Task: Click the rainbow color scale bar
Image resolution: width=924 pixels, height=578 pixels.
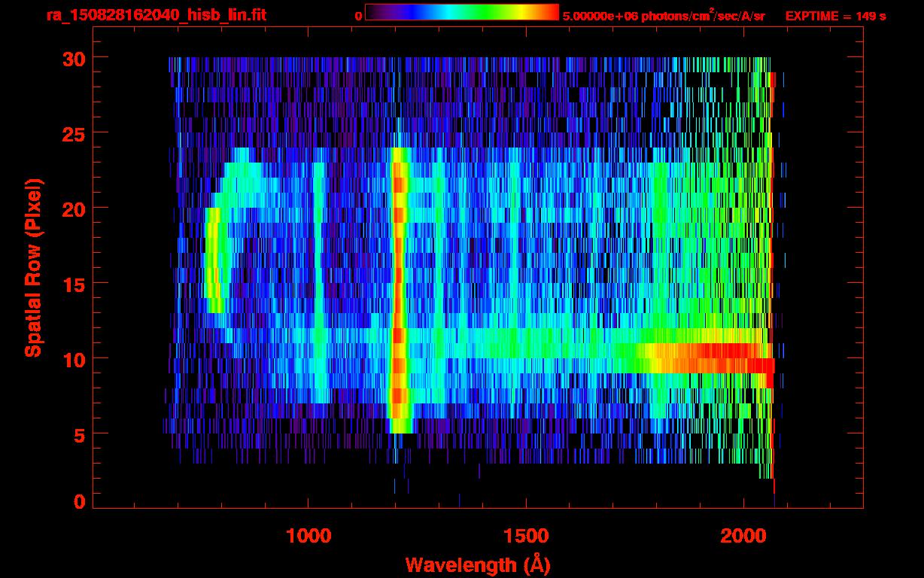Action: pyautogui.click(x=462, y=12)
